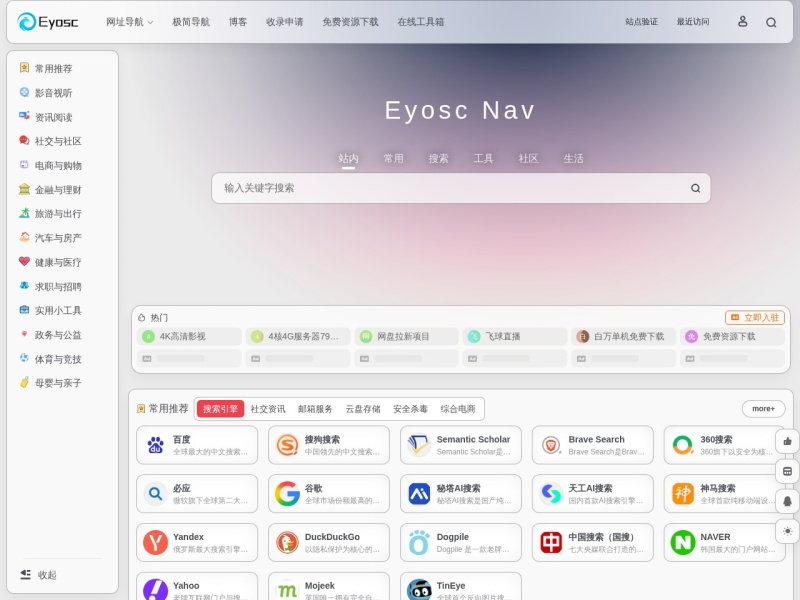Open the 秘塔AI搜索 card
The image size is (800, 600).
461,493
